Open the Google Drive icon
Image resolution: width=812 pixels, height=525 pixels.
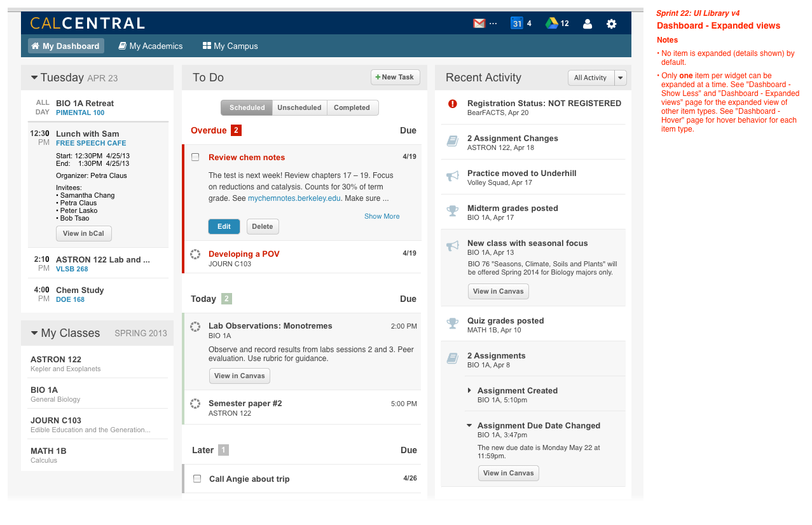tap(552, 24)
